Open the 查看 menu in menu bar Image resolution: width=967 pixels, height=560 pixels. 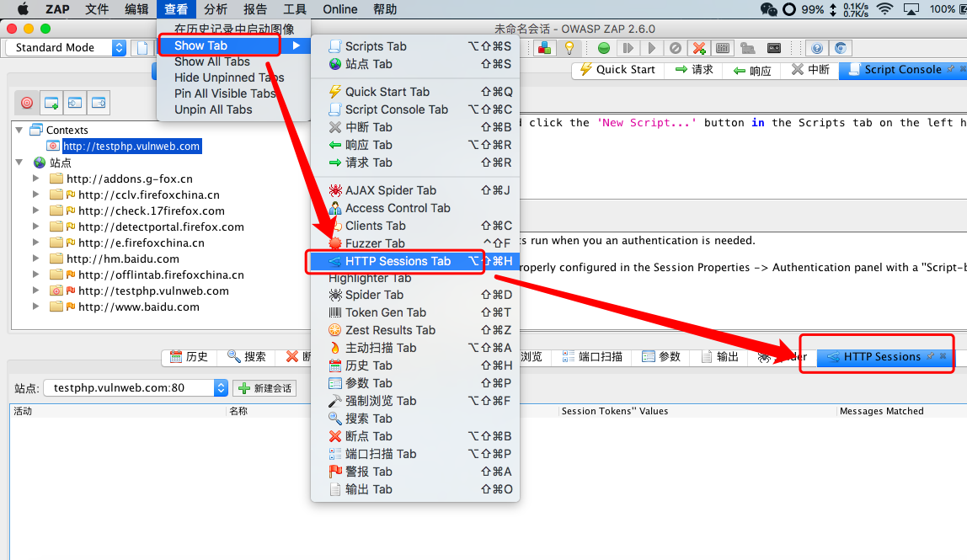pyautogui.click(x=176, y=9)
